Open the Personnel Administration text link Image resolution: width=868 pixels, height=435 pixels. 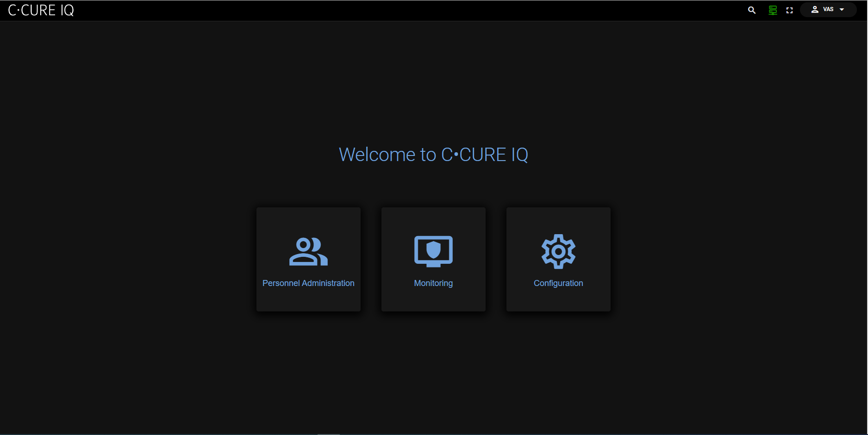[308, 283]
